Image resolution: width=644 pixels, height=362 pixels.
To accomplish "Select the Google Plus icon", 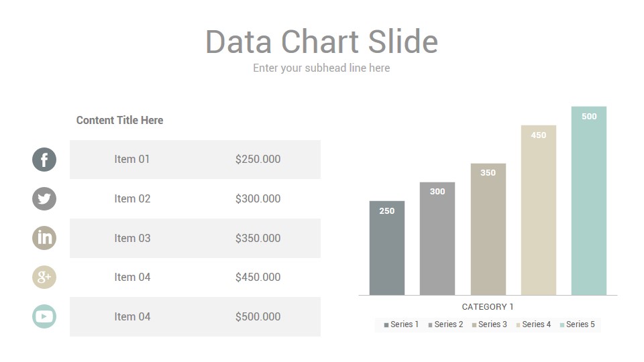I will [x=44, y=277].
